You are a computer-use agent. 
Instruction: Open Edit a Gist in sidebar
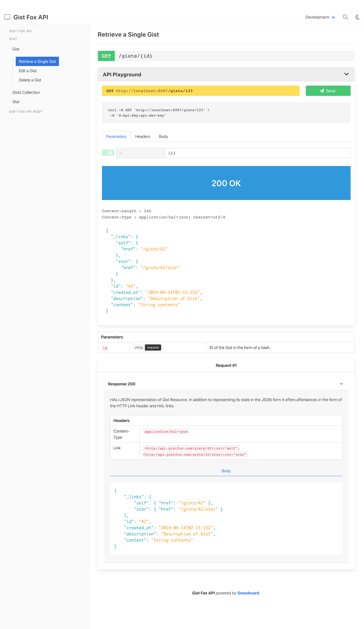[28, 71]
